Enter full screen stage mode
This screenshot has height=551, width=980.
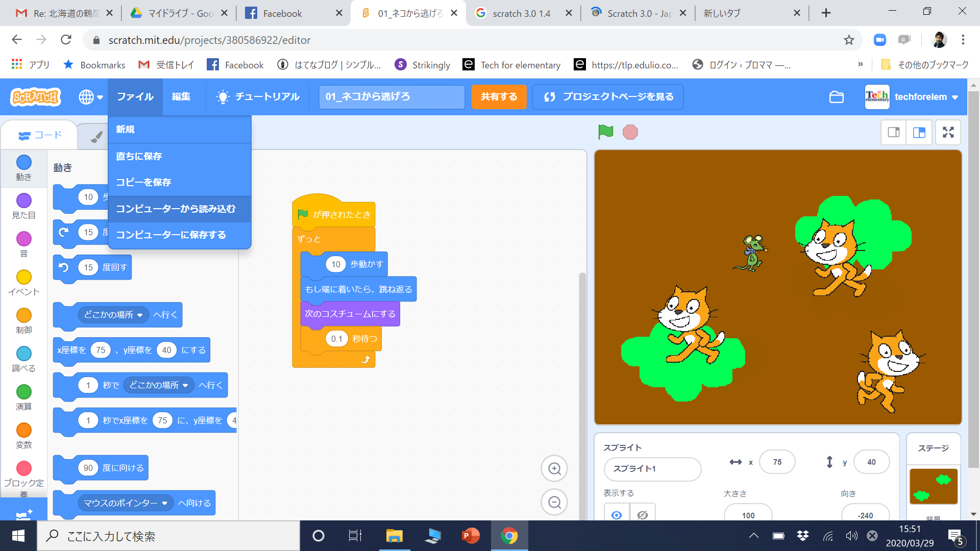[x=948, y=133]
